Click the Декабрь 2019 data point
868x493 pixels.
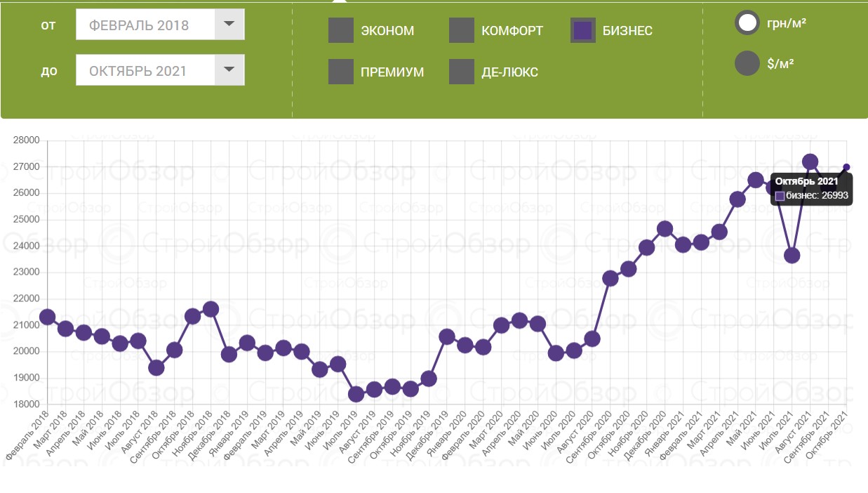tap(447, 336)
